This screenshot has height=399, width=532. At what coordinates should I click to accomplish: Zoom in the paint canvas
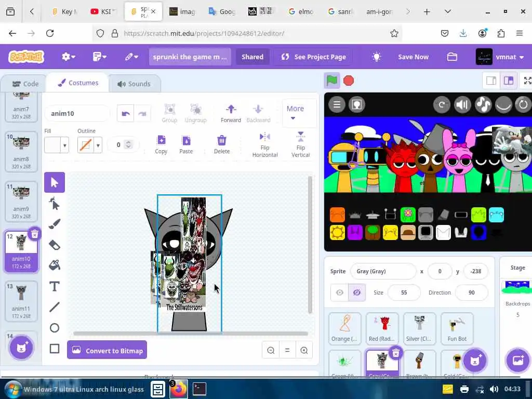tap(304, 350)
